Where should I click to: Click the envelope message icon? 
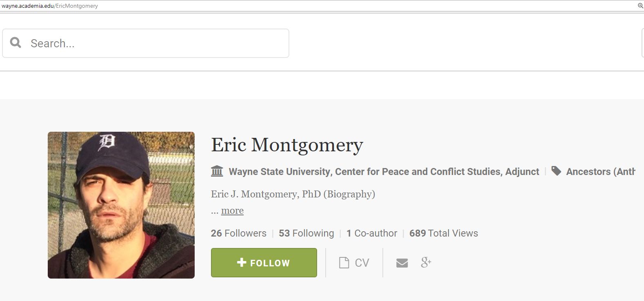[402, 263]
